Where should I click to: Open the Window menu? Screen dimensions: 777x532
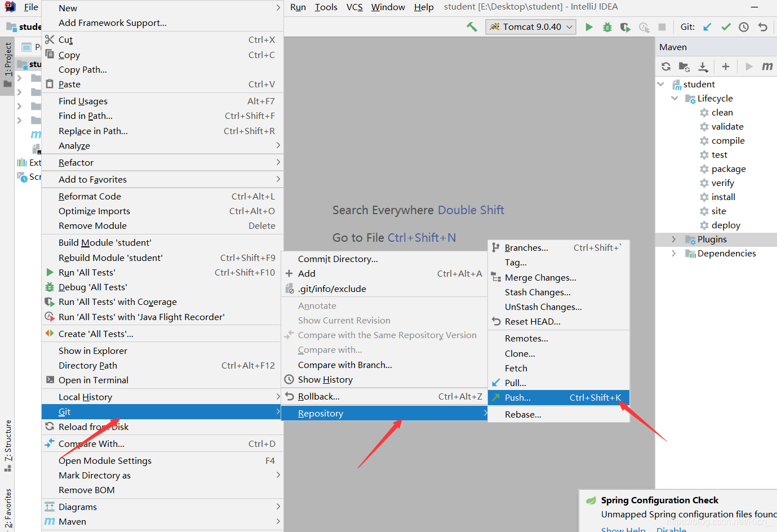[388, 7]
